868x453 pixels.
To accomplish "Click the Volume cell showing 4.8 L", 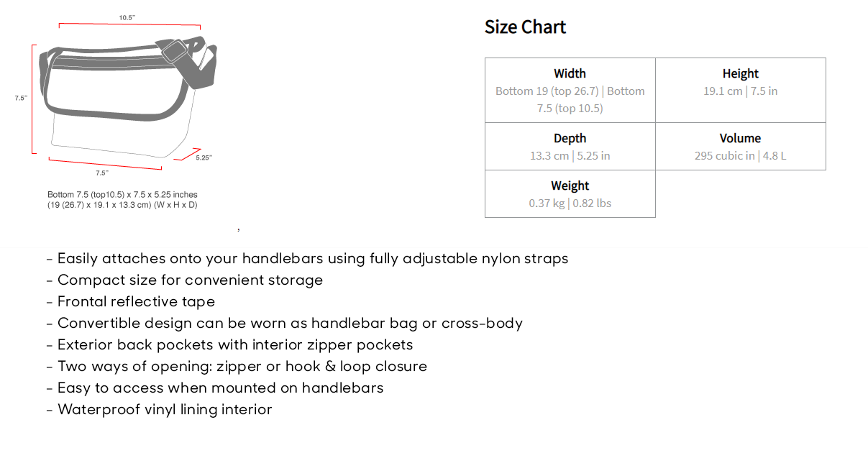I will (741, 147).
